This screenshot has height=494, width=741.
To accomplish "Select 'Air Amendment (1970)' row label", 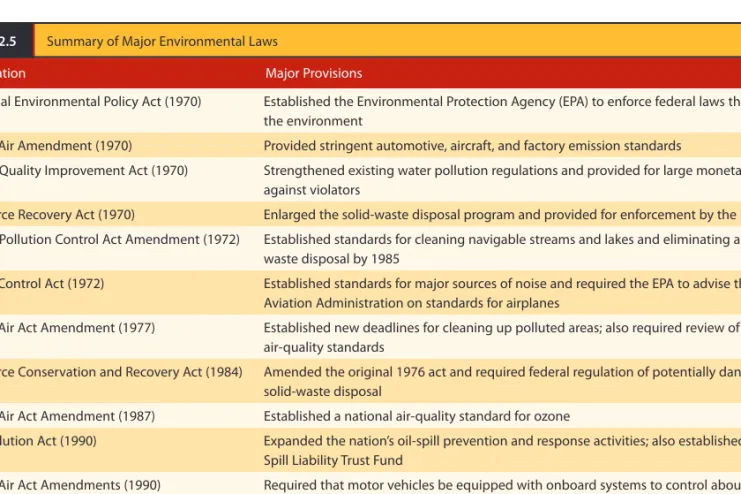I will pos(66,146).
